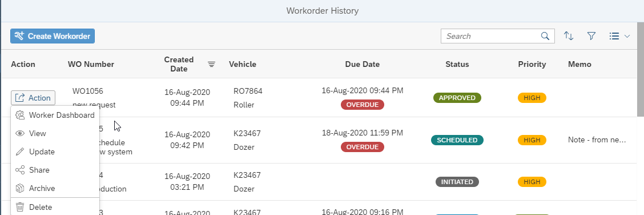Image resolution: width=644 pixels, height=215 pixels.
Task: Click the pencil icon beside Update
Action: [x=20, y=152]
